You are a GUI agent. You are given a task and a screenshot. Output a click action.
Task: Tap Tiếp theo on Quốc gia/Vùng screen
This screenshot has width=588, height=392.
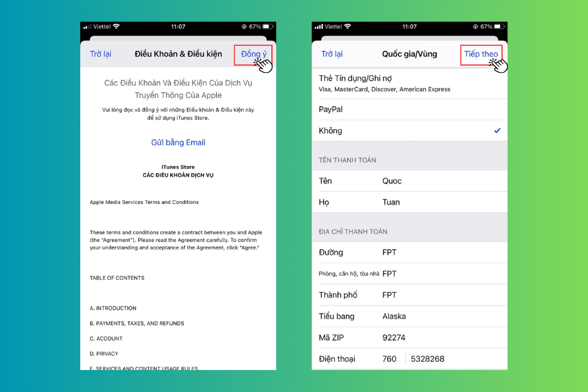pyautogui.click(x=481, y=54)
